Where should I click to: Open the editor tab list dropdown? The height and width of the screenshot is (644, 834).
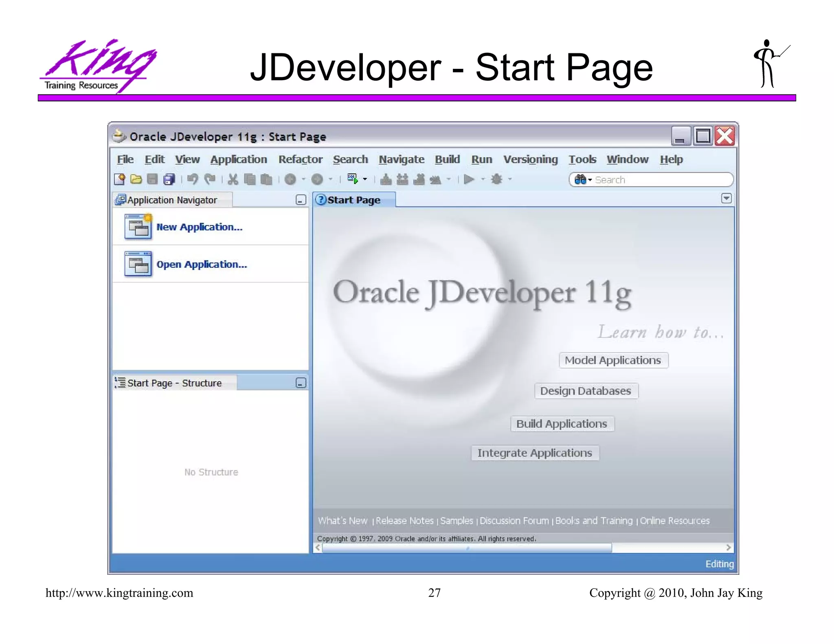[x=726, y=199]
